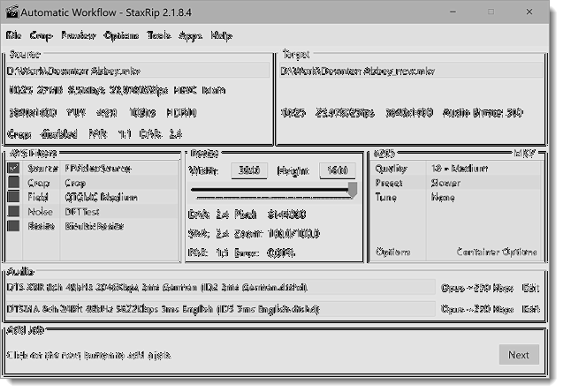Click the Quality setting in x265 panel
The height and width of the screenshot is (392, 563).
(456, 169)
